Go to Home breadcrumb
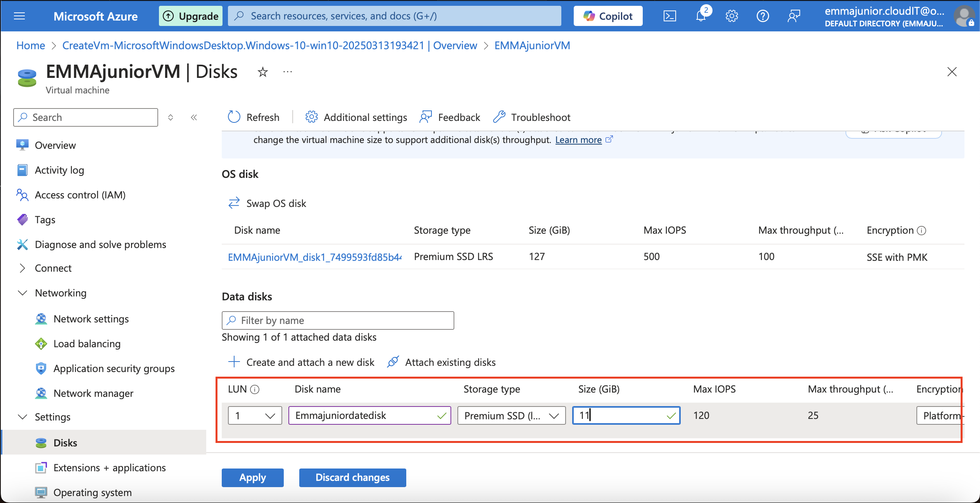Viewport: 980px width, 503px height. point(31,45)
